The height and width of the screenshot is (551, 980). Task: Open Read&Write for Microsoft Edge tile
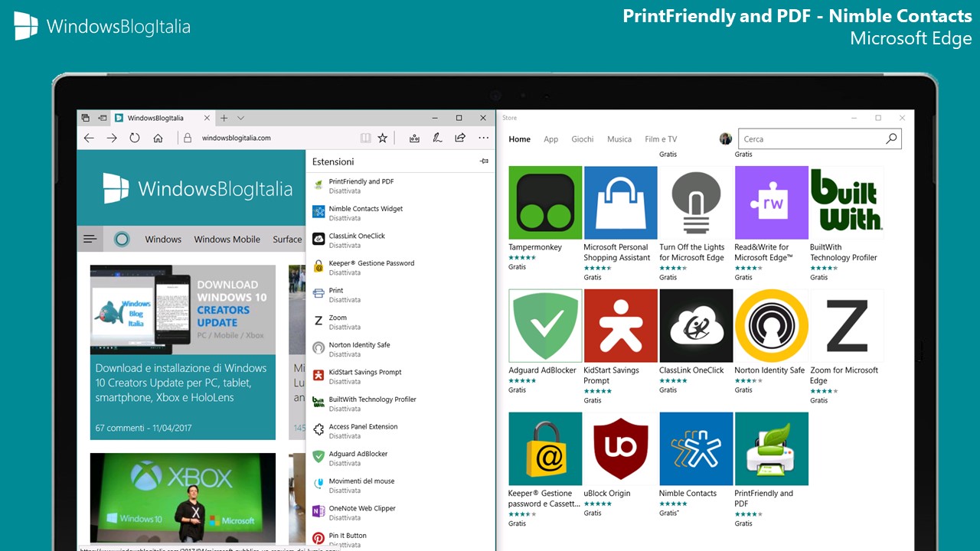771,223
